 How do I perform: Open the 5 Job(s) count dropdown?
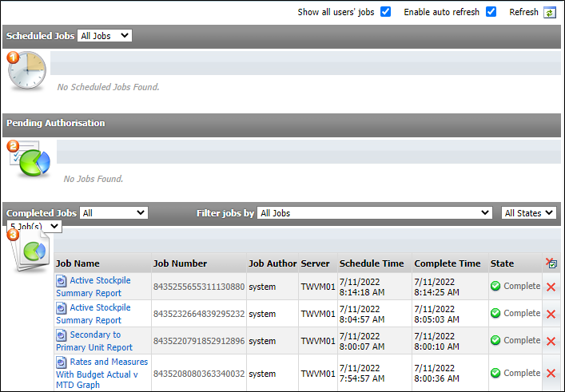(34, 227)
